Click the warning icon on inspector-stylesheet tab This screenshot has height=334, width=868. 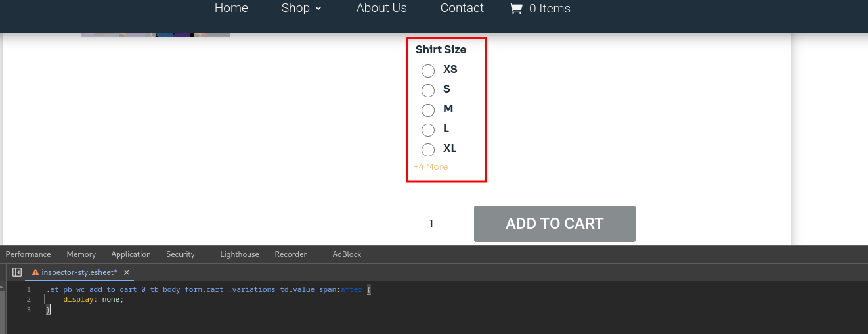coord(35,272)
